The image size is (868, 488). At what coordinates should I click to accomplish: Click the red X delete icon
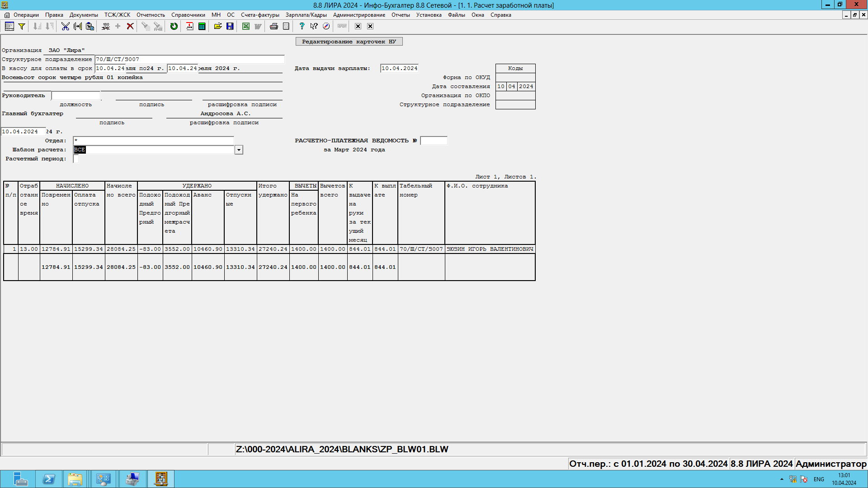(x=130, y=26)
